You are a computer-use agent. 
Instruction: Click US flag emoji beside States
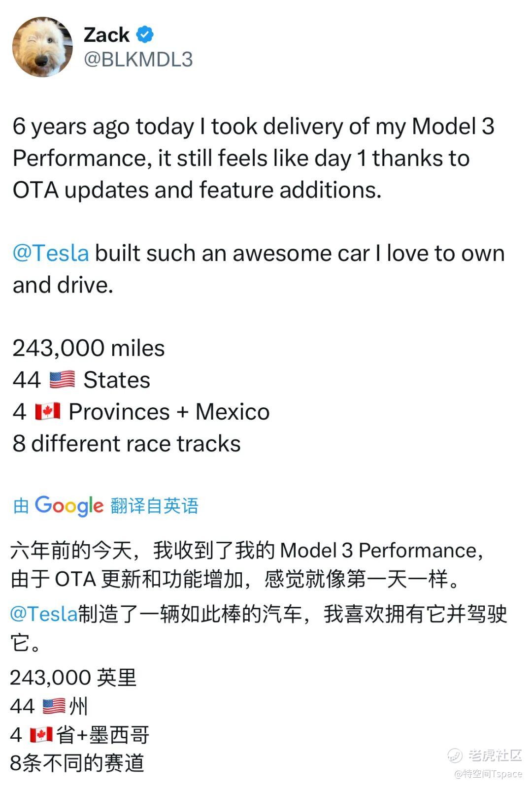(62, 380)
